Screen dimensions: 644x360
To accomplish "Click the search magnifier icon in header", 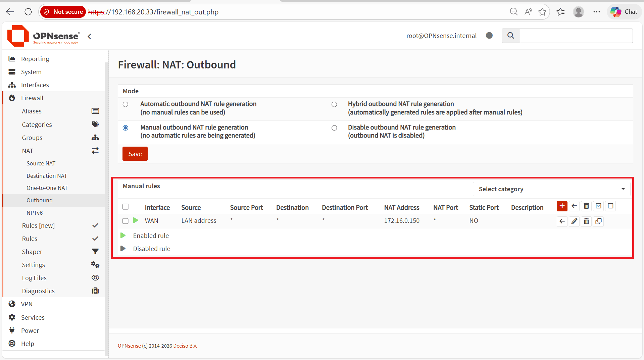I will pos(511,36).
